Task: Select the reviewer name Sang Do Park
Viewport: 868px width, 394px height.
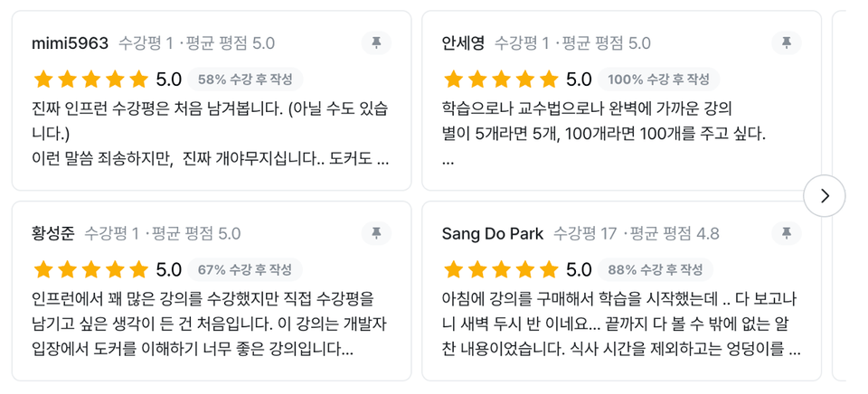Action: click(492, 234)
